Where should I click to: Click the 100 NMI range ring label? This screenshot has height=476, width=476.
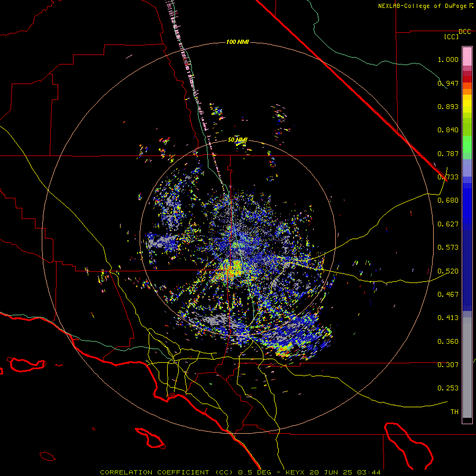click(237, 42)
